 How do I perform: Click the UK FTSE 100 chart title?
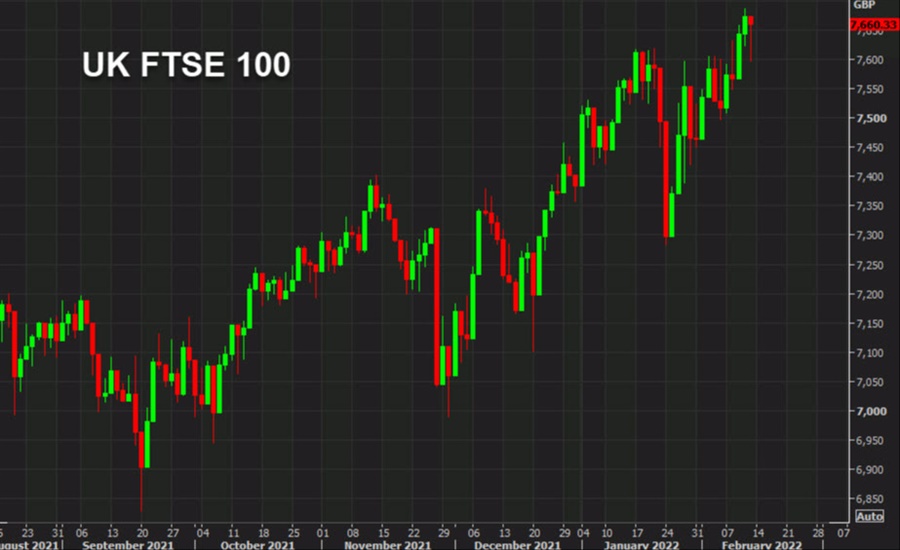pos(187,64)
